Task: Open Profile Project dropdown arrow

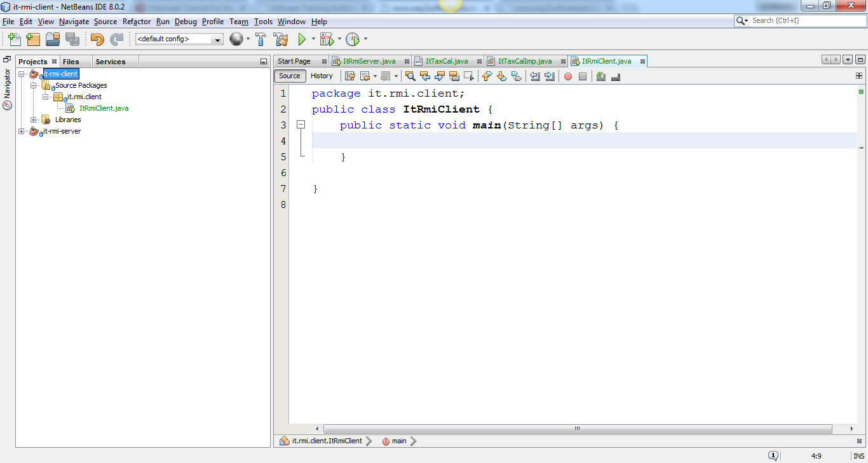Action: click(365, 39)
